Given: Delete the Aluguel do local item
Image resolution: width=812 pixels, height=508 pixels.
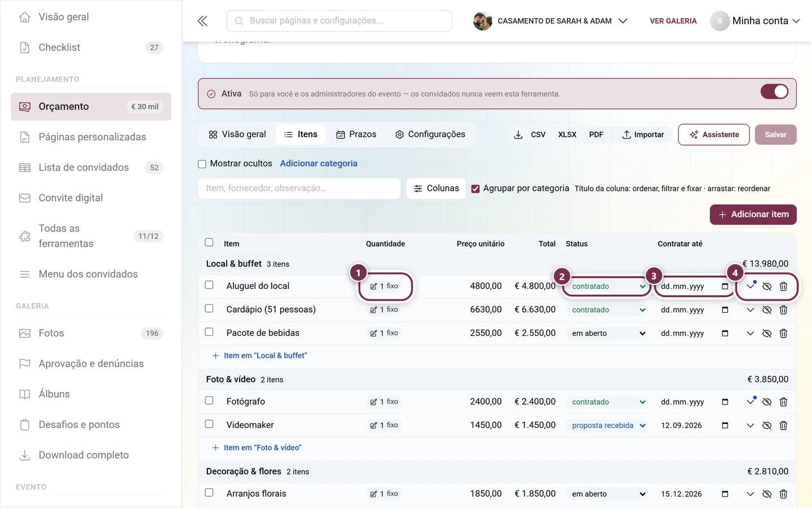Looking at the screenshot, I should (x=783, y=286).
